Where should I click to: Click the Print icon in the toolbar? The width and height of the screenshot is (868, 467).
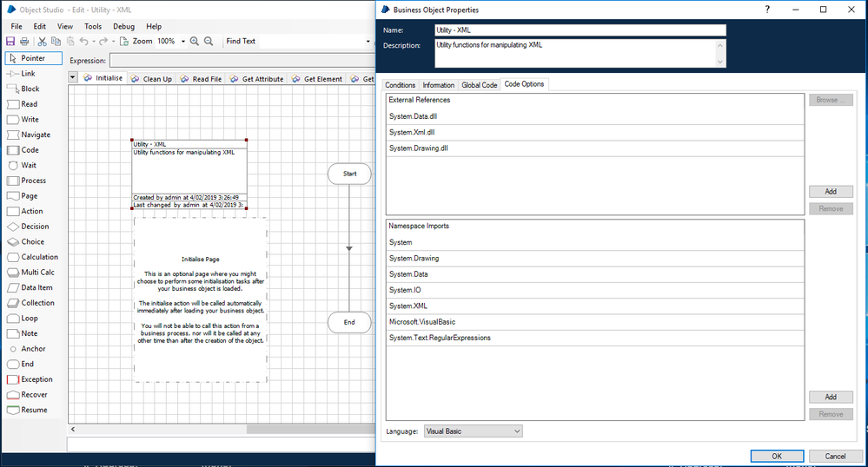pos(23,41)
